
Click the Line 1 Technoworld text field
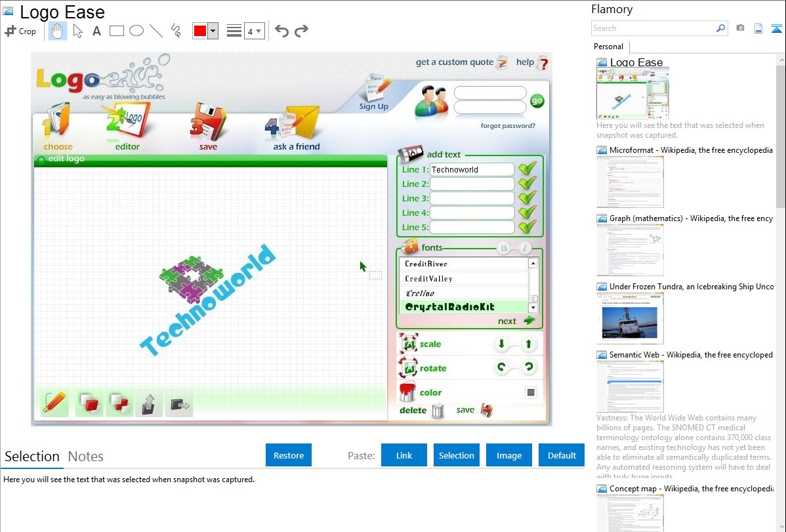(x=472, y=169)
